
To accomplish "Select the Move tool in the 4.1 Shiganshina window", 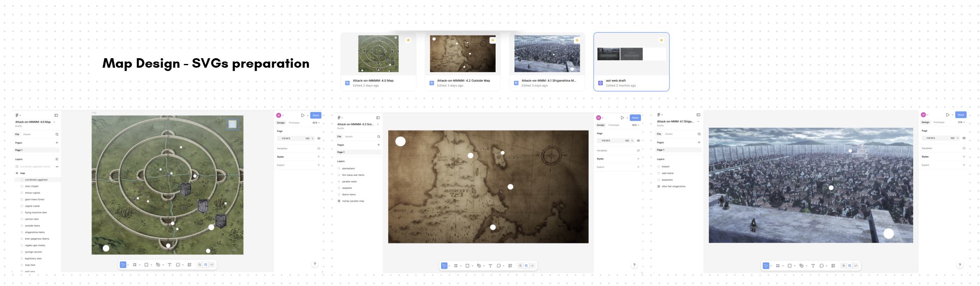I will pos(766,266).
